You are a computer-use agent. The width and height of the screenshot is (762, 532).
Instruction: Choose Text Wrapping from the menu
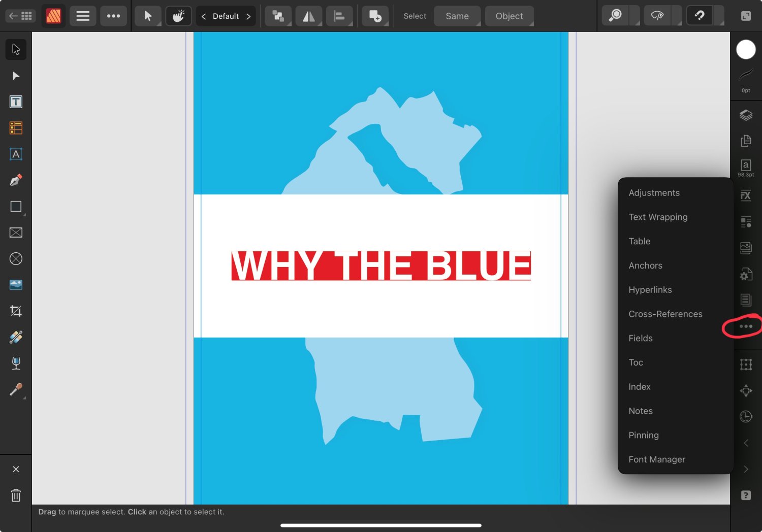click(x=658, y=217)
